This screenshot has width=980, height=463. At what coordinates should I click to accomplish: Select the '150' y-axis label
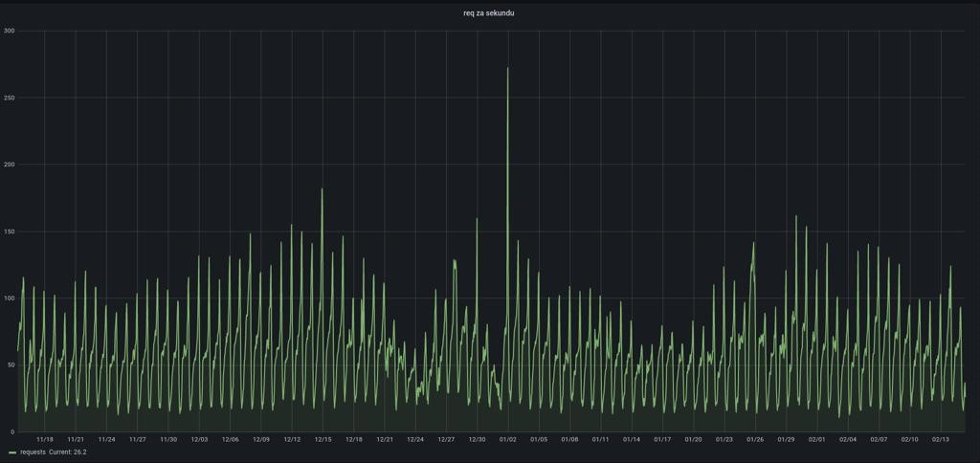tap(9, 231)
